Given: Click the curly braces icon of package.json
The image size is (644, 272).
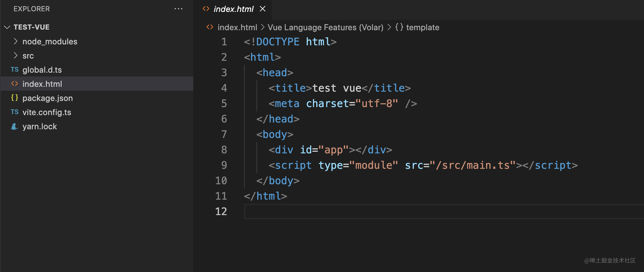Looking at the screenshot, I should click(14, 98).
